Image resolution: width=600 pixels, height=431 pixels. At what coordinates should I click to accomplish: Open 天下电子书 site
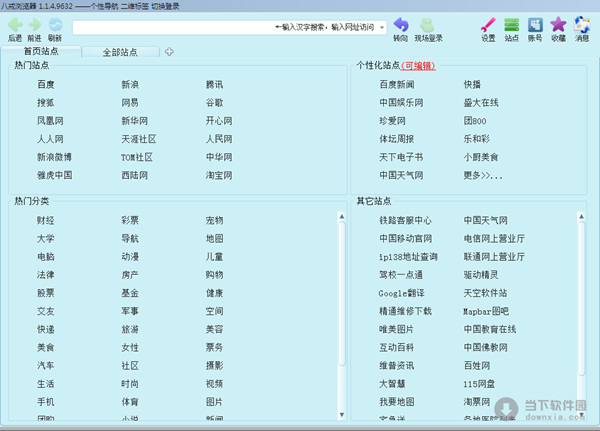[401, 157]
